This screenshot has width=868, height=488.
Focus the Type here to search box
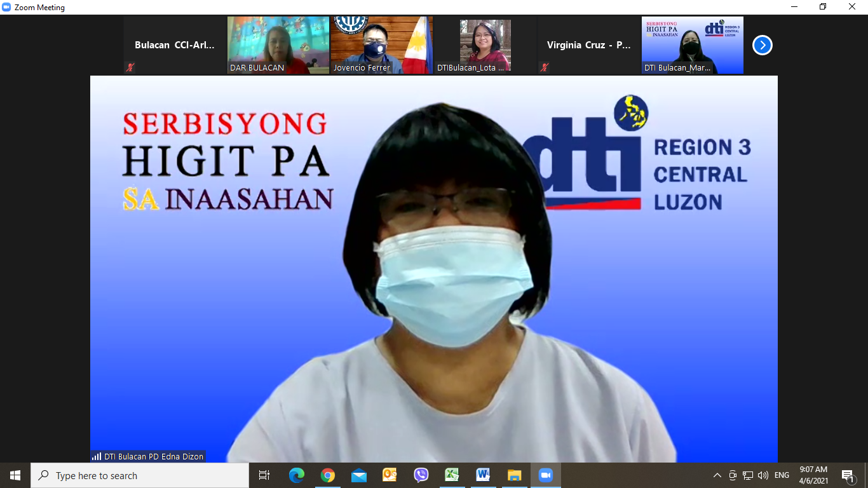140,475
